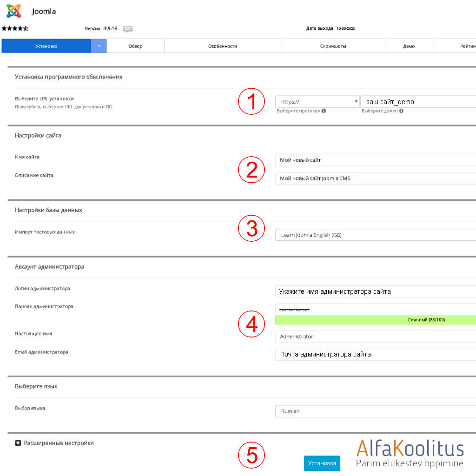This screenshot has width=476, height=476.
Task: Click the Joomla title text
Action: point(44,12)
